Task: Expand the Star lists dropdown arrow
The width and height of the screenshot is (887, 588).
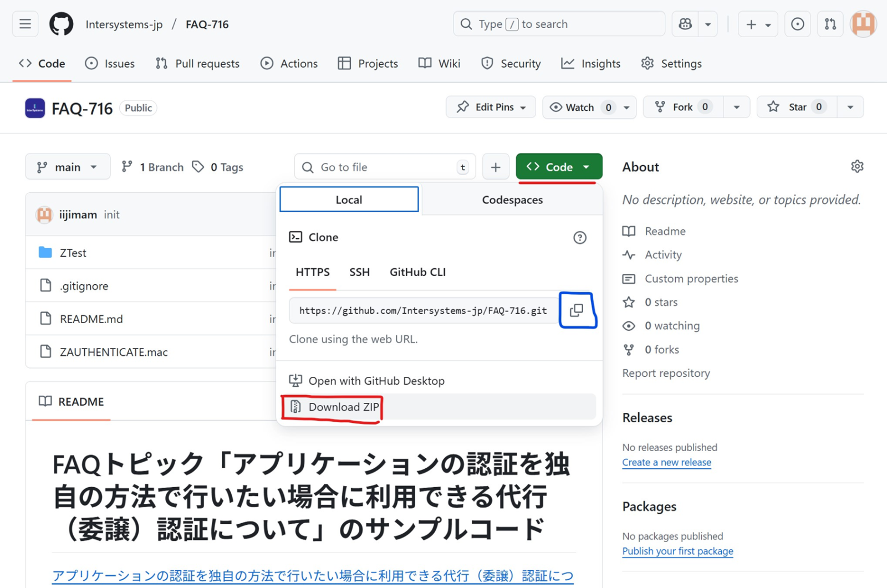Action: [x=850, y=107]
